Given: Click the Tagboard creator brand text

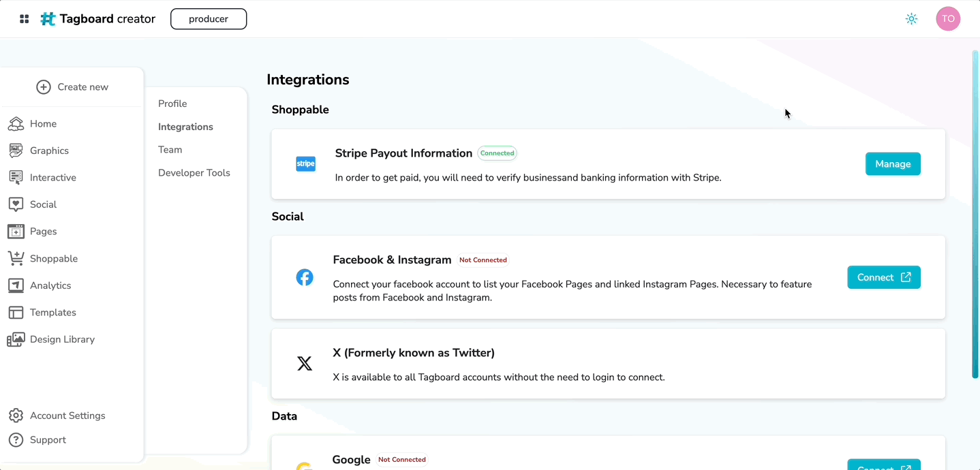Looking at the screenshot, I should (108, 19).
